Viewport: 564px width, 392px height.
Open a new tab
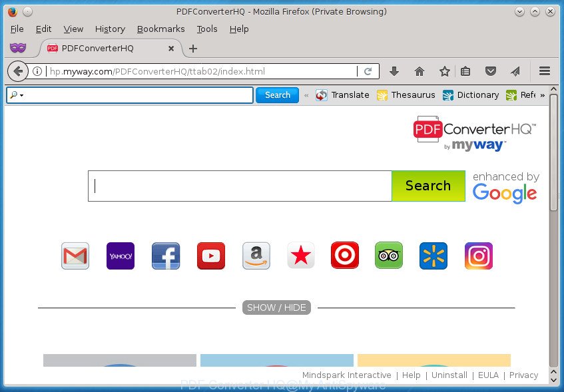pos(193,48)
